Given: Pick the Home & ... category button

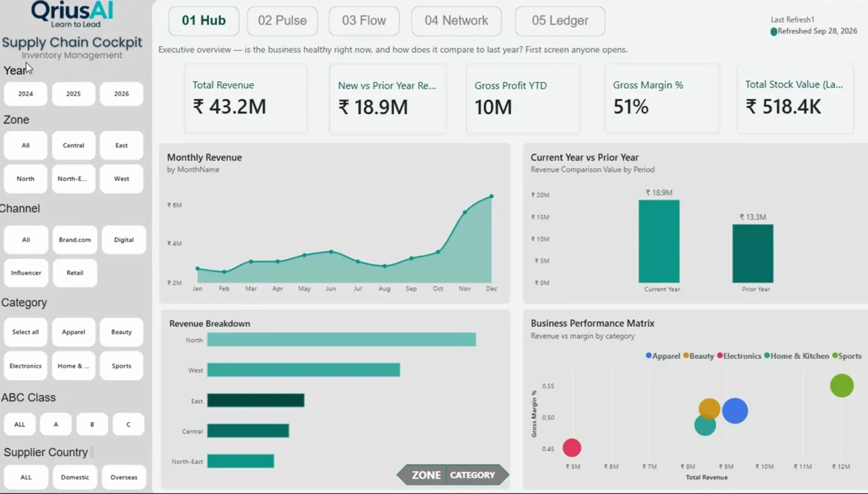Looking at the screenshot, I should pyautogui.click(x=73, y=366).
